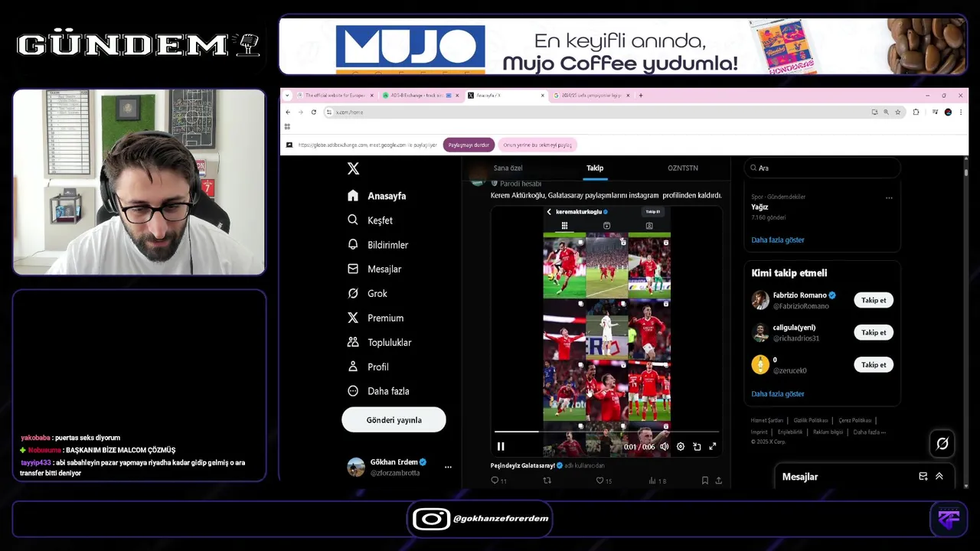
Task: Open the Yağız trending topic
Action: pos(760,207)
